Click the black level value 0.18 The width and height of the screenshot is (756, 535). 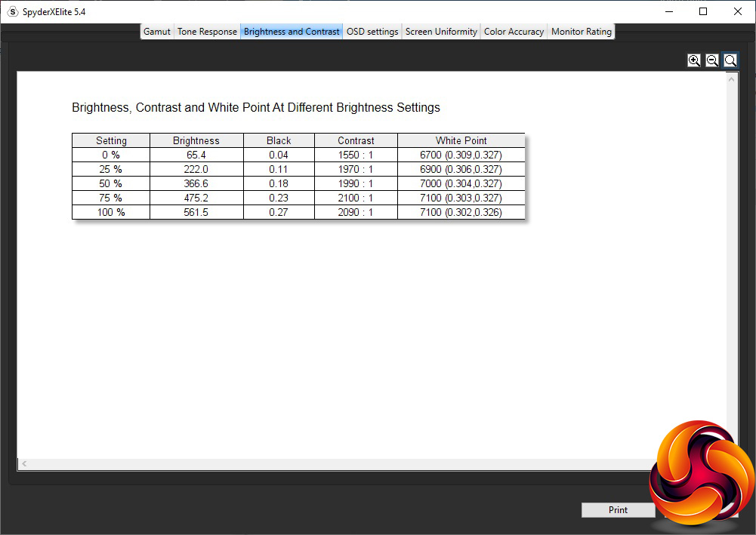pos(279,183)
